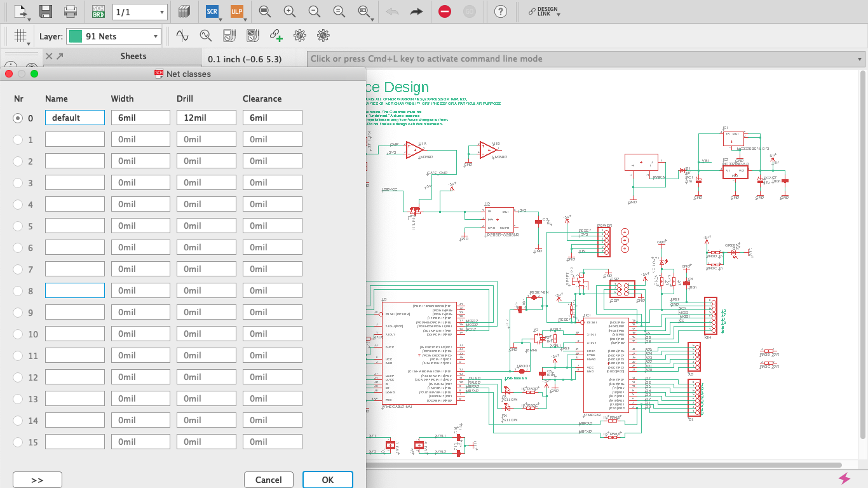Click the link with green plus icon
868x488 pixels.
coord(276,36)
